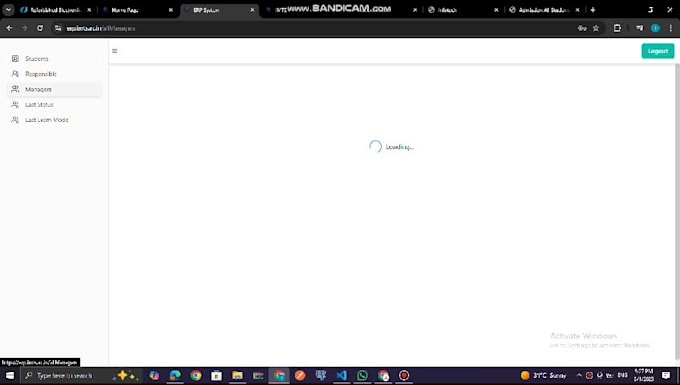Open the tab search dropdown arrow
The image size is (680, 385).
tap(8, 10)
